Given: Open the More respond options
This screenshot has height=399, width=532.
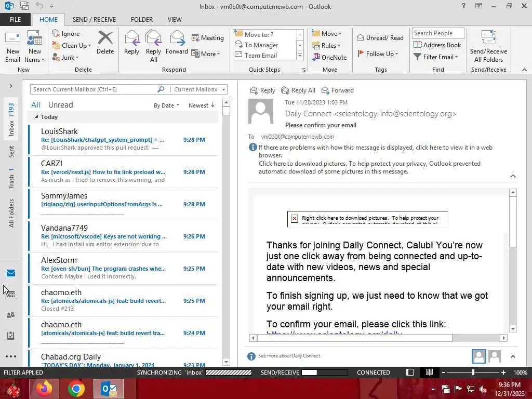Looking at the screenshot, I should (206, 54).
